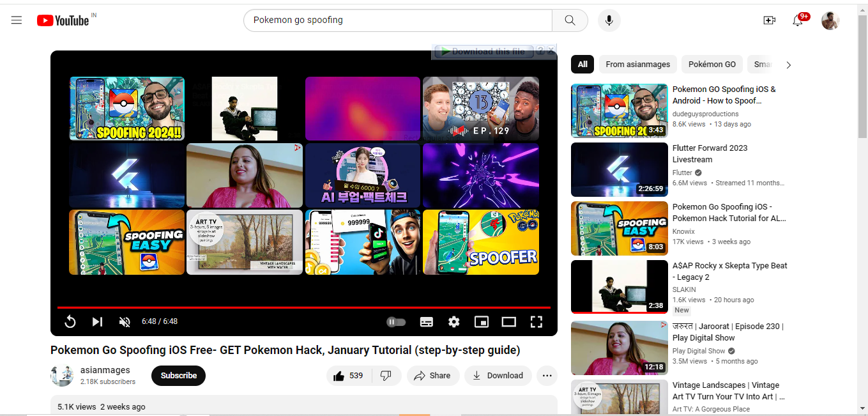Open the account avatar menu
This screenshot has height=416, width=868.
pos(830,20)
